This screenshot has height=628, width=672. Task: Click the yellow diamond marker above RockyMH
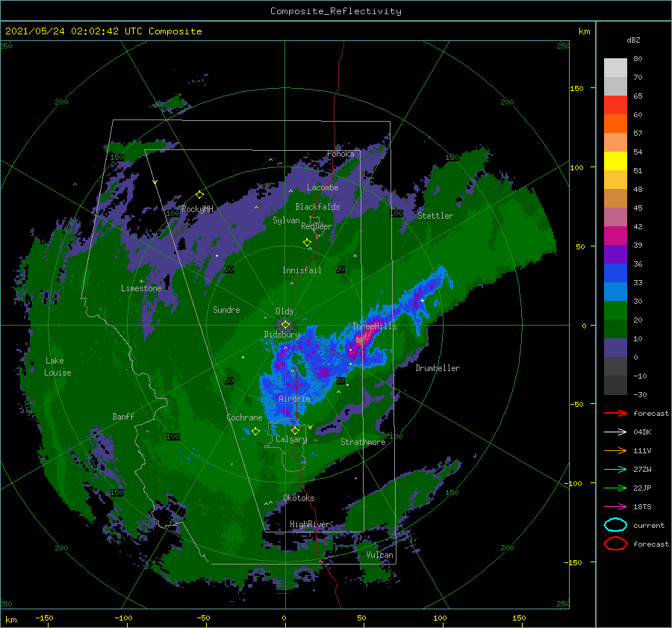(199, 195)
